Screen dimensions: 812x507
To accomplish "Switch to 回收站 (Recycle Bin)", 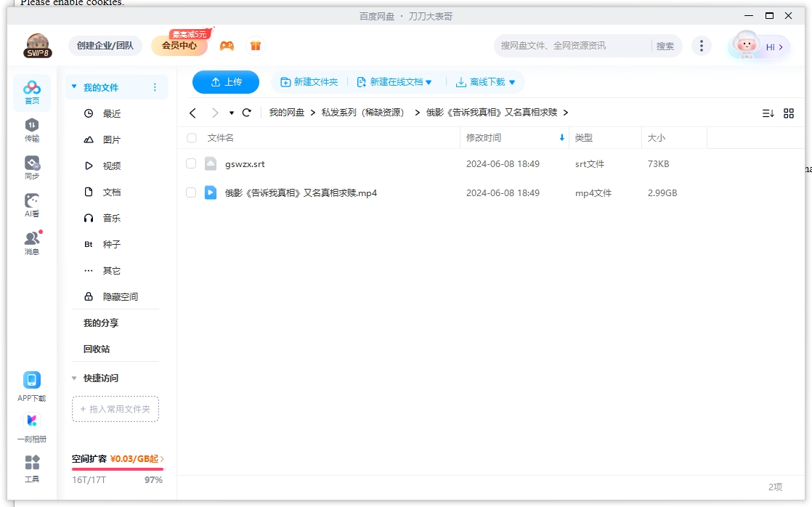I will [97, 349].
